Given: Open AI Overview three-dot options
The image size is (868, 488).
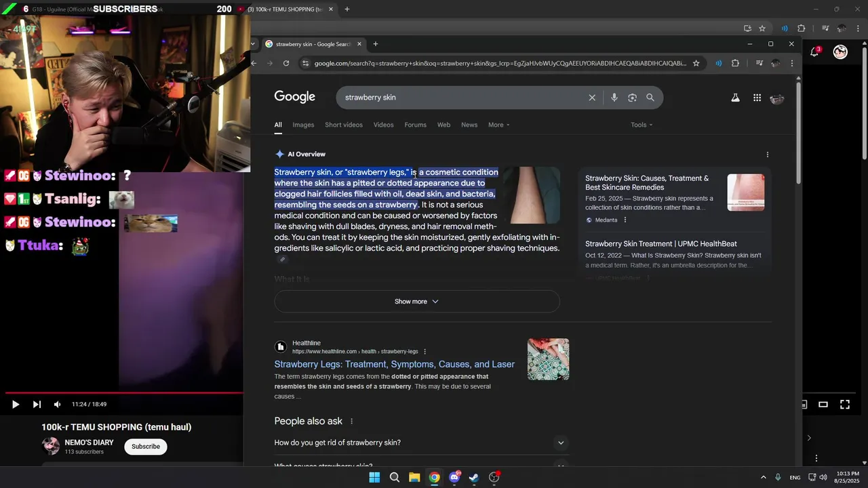Looking at the screenshot, I should pos(767,155).
